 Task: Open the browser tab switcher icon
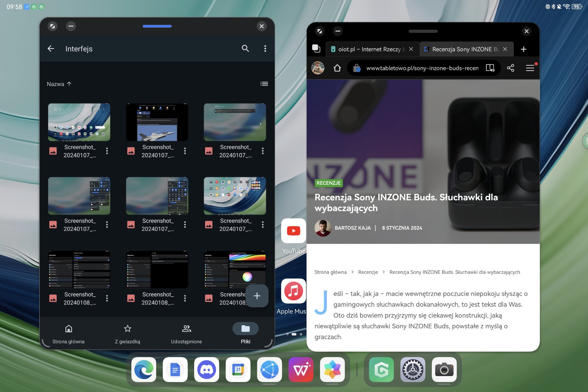click(x=316, y=49)
